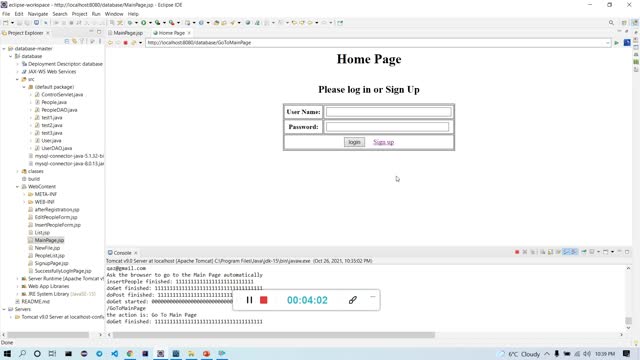Viewport: 640px width, 360px height.
Task: Select SignupPage.jsp file
Action: 51,263
